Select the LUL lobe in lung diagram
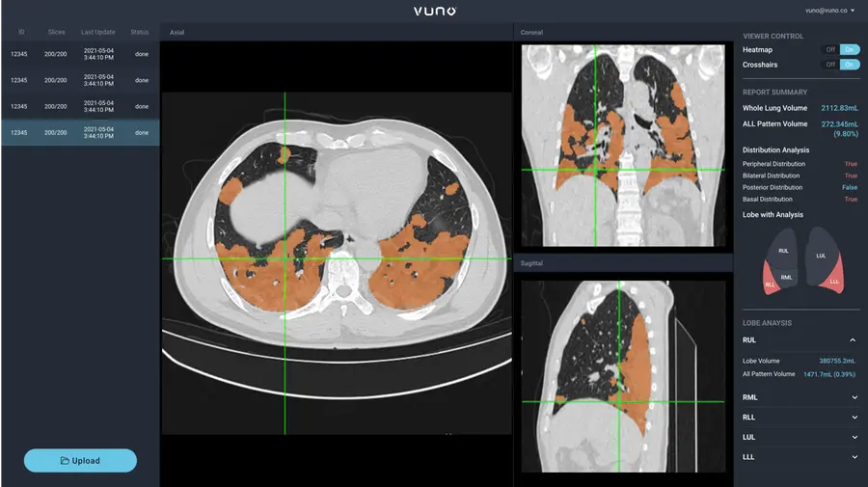 (x=821, y=255)
